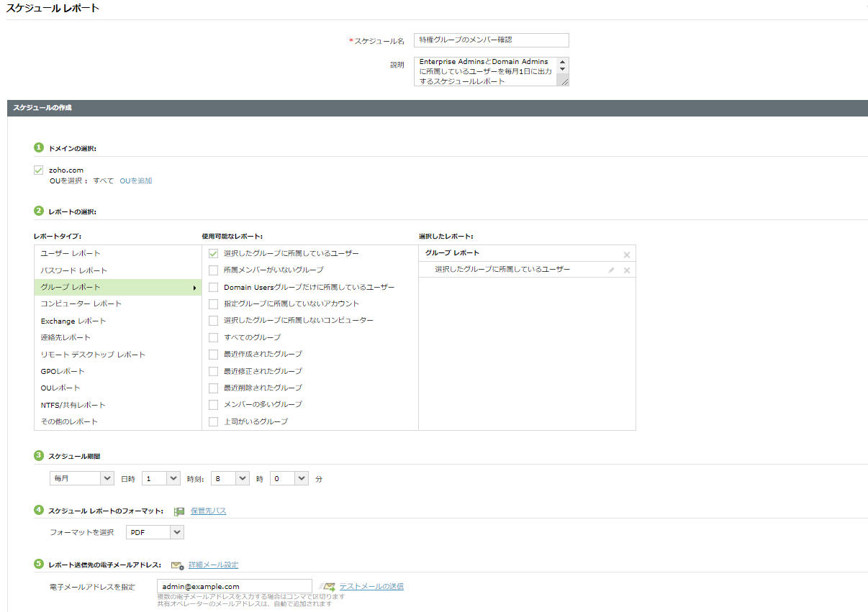Open the PDF format dropdown
Image resolution: width=868 pixels, height=612 pixels.
155,532
